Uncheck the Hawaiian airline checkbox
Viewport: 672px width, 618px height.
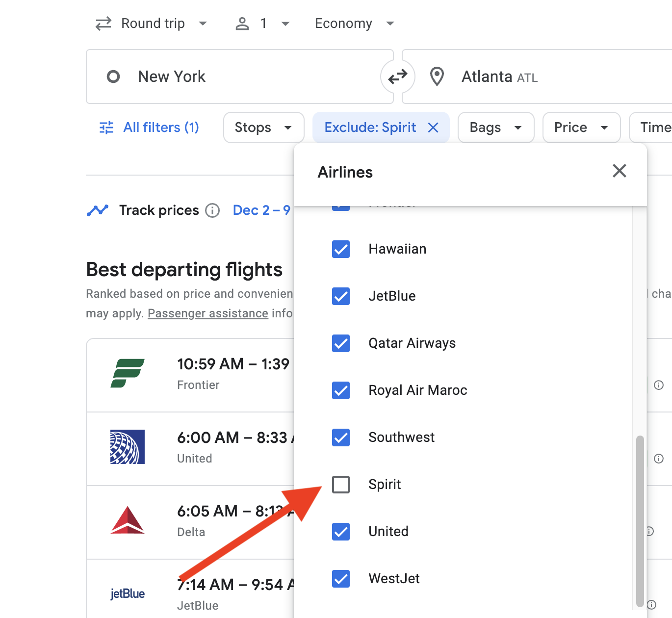click(341, 249)
